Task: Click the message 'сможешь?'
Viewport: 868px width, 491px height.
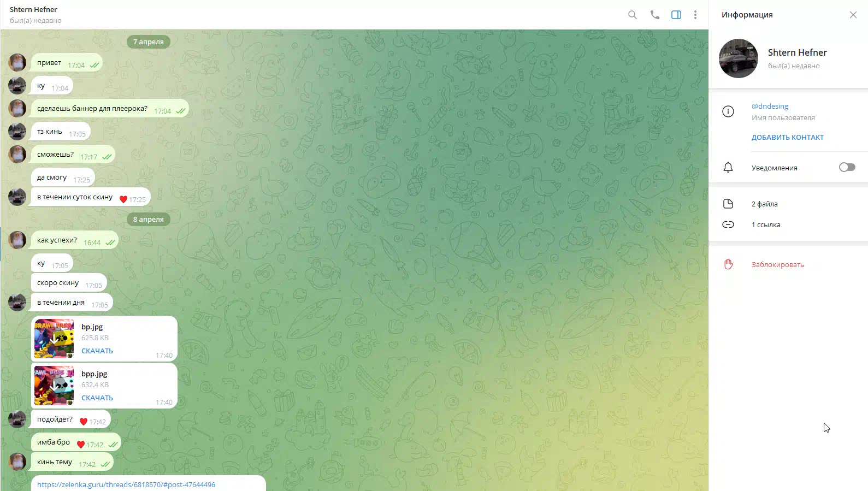Action: (73, 154)
